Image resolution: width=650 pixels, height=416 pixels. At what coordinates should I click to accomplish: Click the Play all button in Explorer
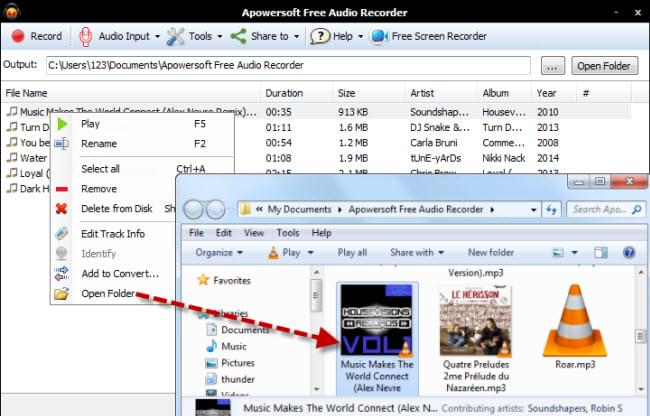pos(352,252)
